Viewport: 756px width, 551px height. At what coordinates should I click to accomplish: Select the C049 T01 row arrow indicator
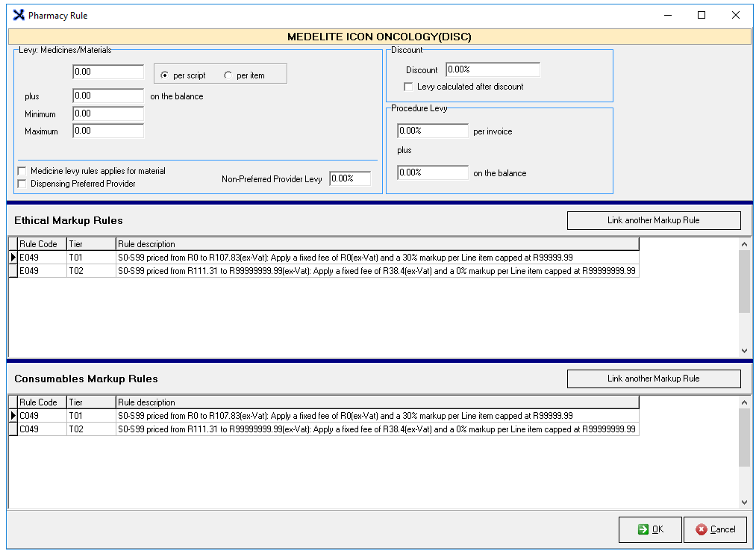(13, 416)
